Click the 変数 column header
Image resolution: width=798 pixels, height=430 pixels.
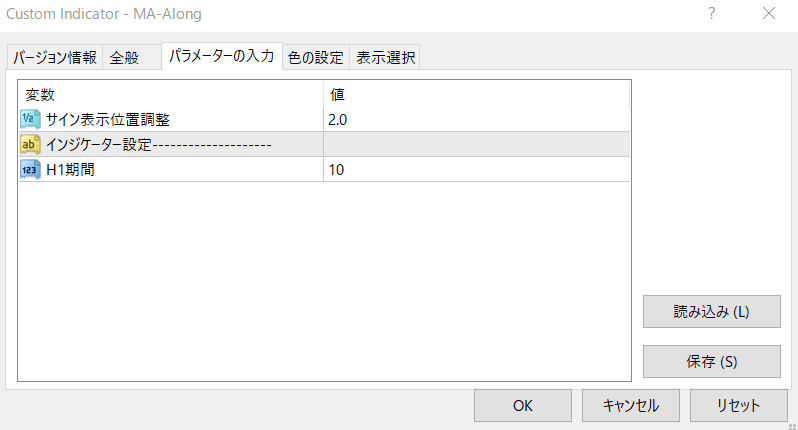coord(171,95)
